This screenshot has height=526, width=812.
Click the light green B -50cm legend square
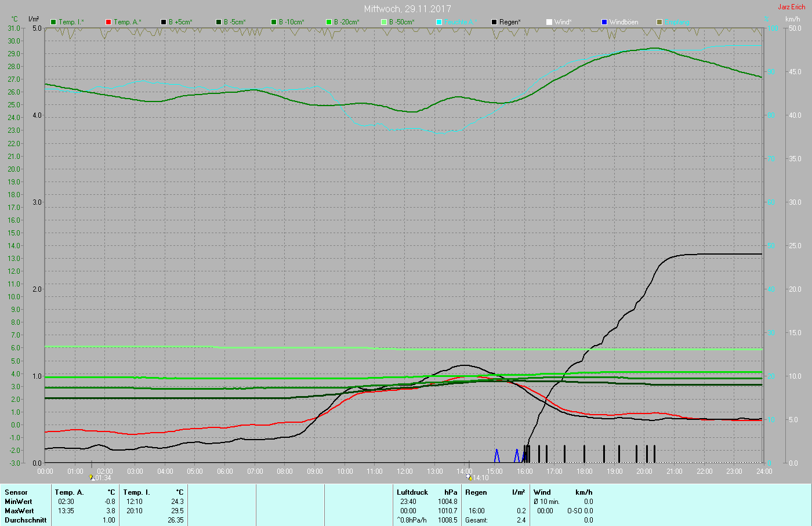click(x=384, y=22)
